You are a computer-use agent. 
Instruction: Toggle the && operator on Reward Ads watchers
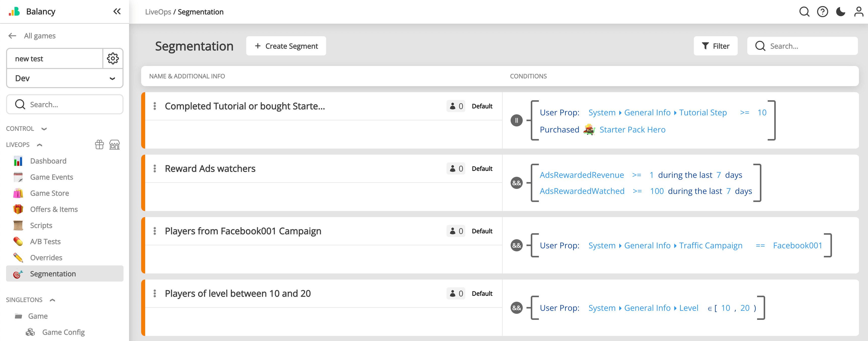(516, 183)
